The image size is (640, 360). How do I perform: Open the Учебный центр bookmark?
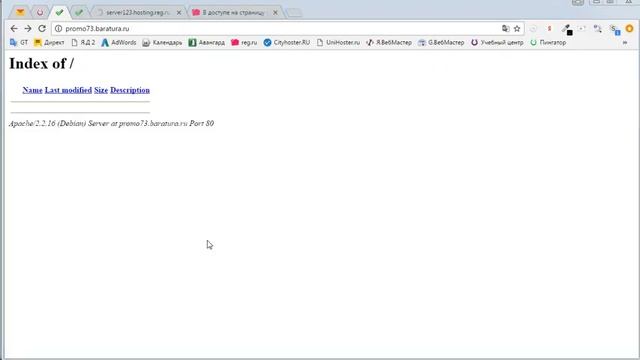point(497,42)
